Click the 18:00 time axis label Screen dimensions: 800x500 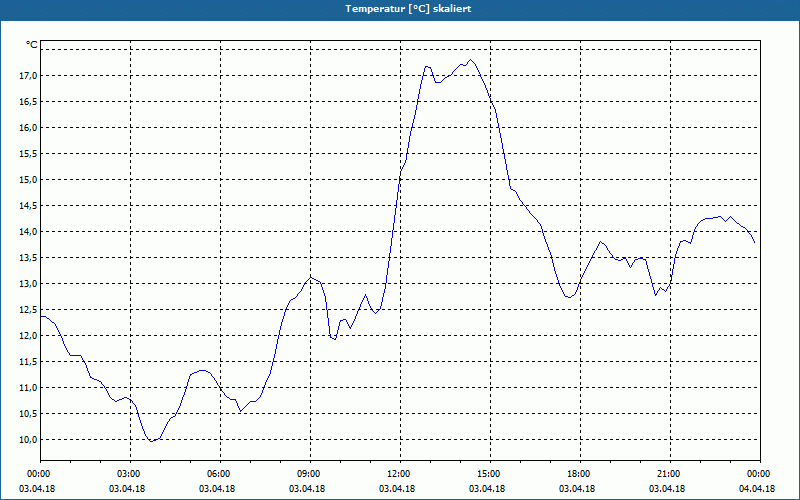(x=580, y=474)
